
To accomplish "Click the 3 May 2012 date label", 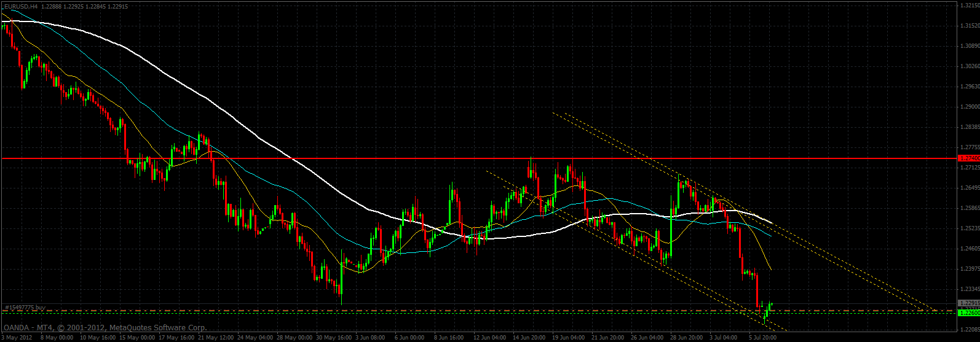I will pos(17,337).
